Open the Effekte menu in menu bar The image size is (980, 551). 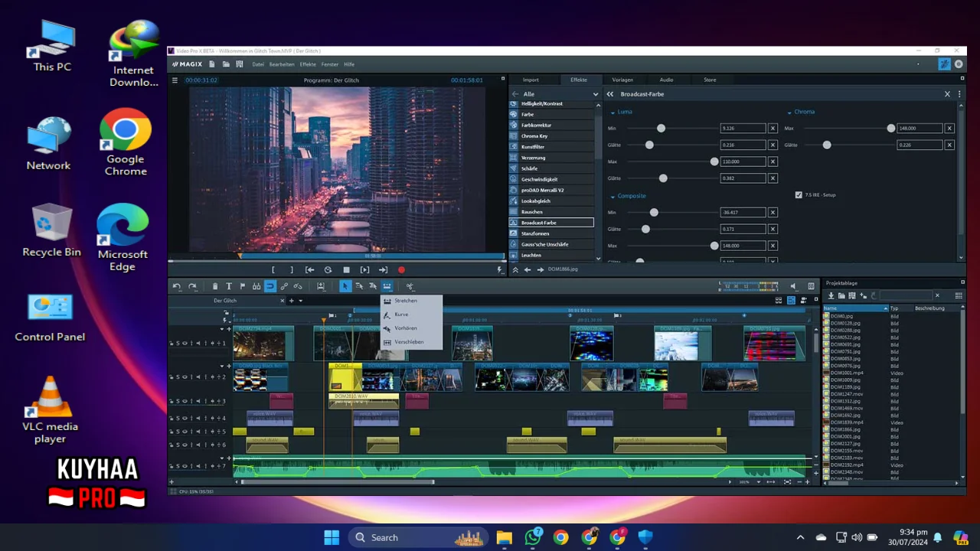[x=308, y=64]
